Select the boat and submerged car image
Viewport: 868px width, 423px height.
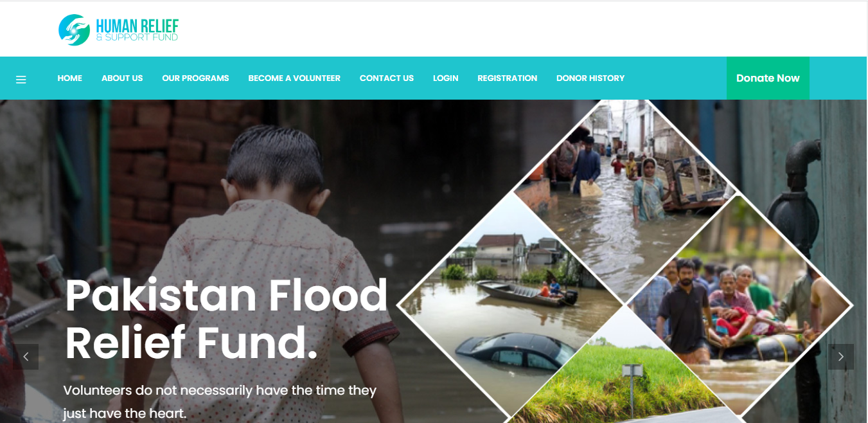(511, 305)
